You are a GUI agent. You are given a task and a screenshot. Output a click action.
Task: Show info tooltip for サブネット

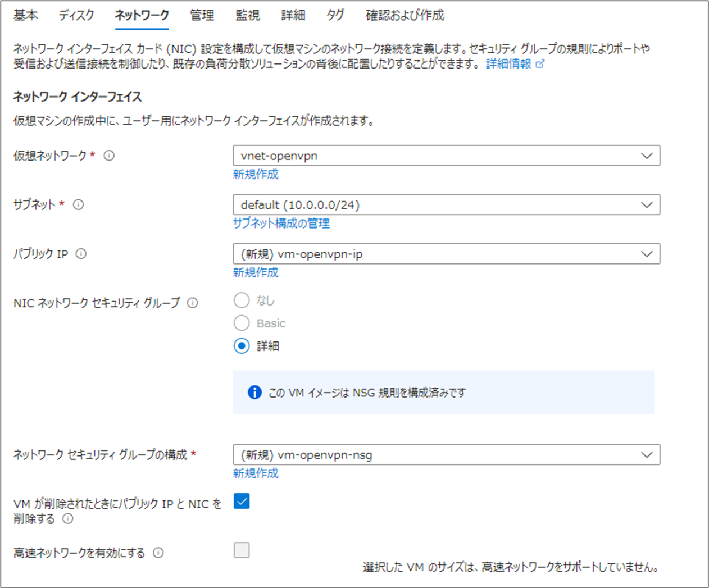(79, 204)
